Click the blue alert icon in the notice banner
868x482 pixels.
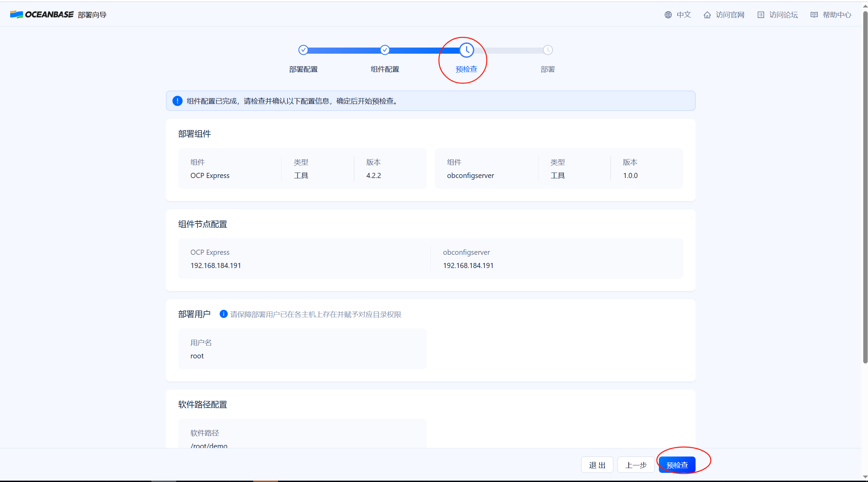[x=178, y=101]
